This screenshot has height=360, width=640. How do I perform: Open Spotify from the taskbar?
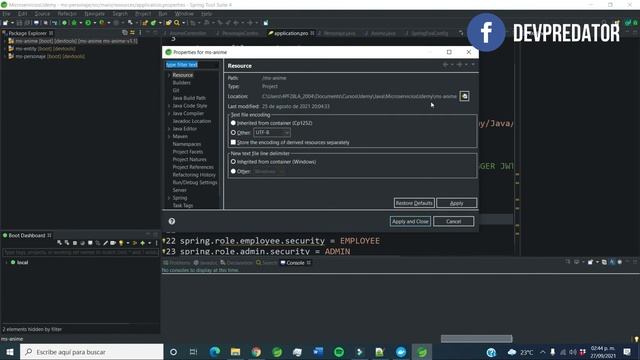coord(339,351)
